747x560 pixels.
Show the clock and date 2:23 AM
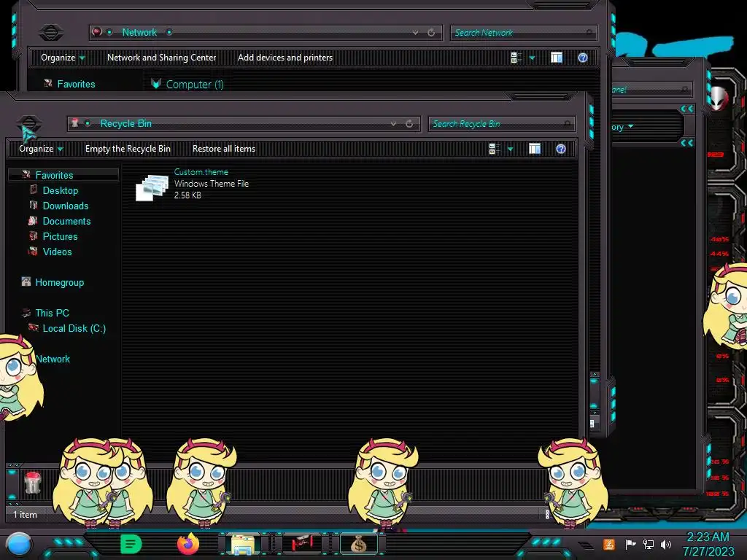708,544
